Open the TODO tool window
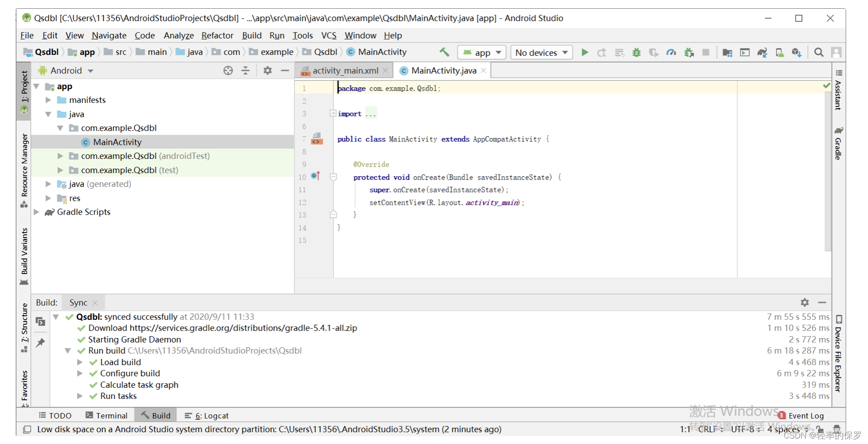Viewport: 868px width, 444px height. click(55, 415)
